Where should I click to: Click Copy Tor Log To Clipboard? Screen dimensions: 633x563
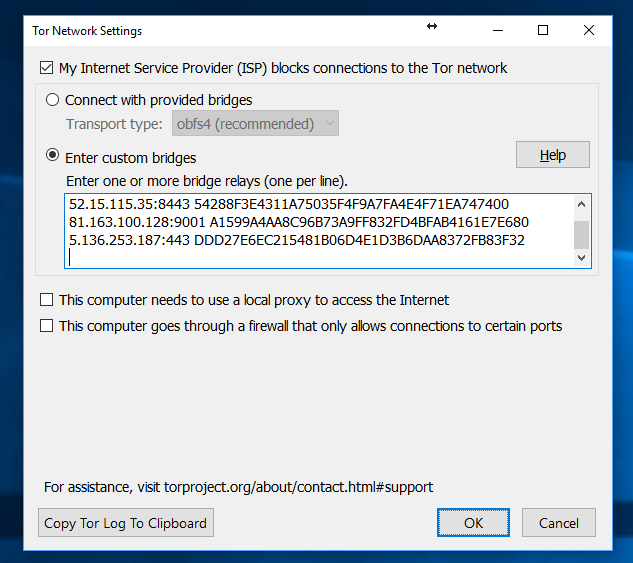coord(125,523)
